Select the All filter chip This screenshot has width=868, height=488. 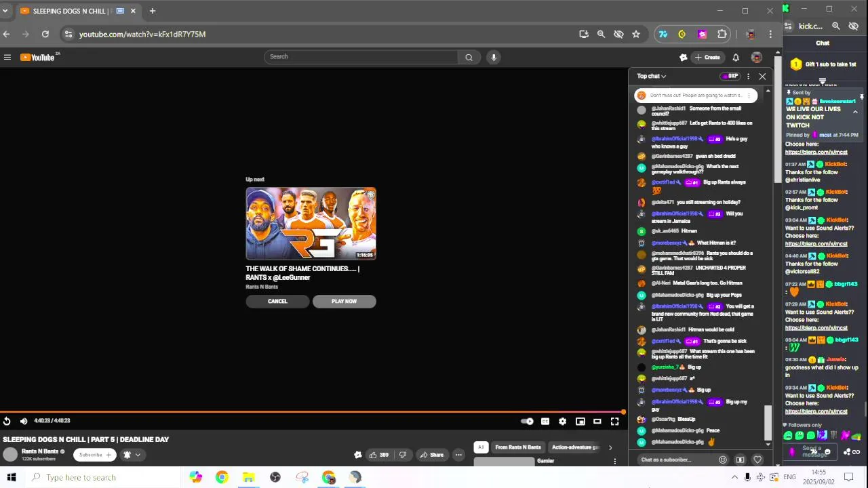tap(481, 447)
